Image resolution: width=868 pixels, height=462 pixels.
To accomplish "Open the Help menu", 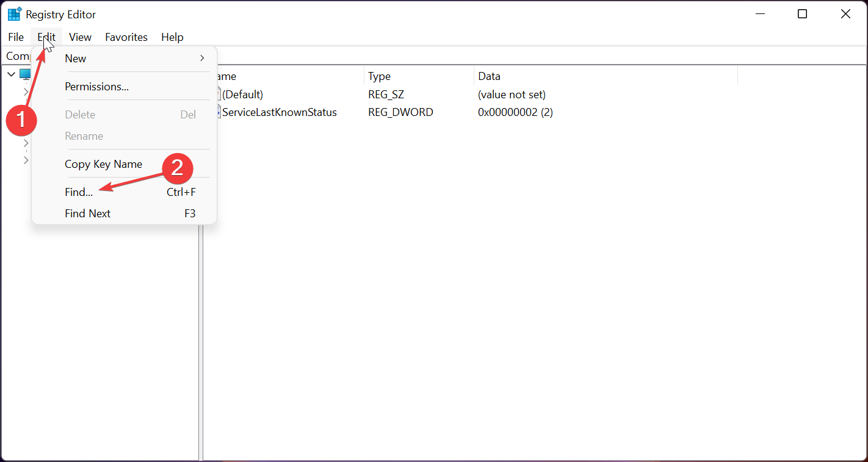I will (x=172, y=37).
